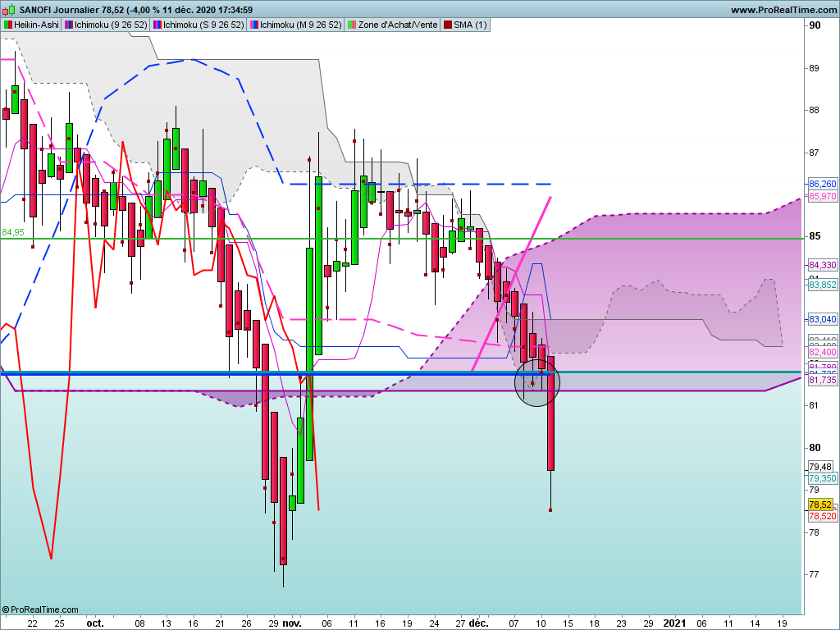This screenshot has width=840, height=630.
Task: Select the teal 79,350 price label
Action: click(822, 478)
